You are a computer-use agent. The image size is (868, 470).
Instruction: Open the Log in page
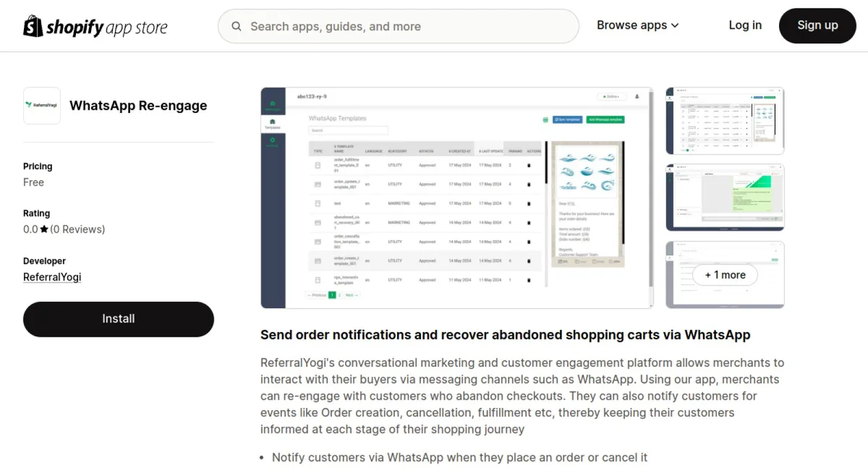(745, 25)
